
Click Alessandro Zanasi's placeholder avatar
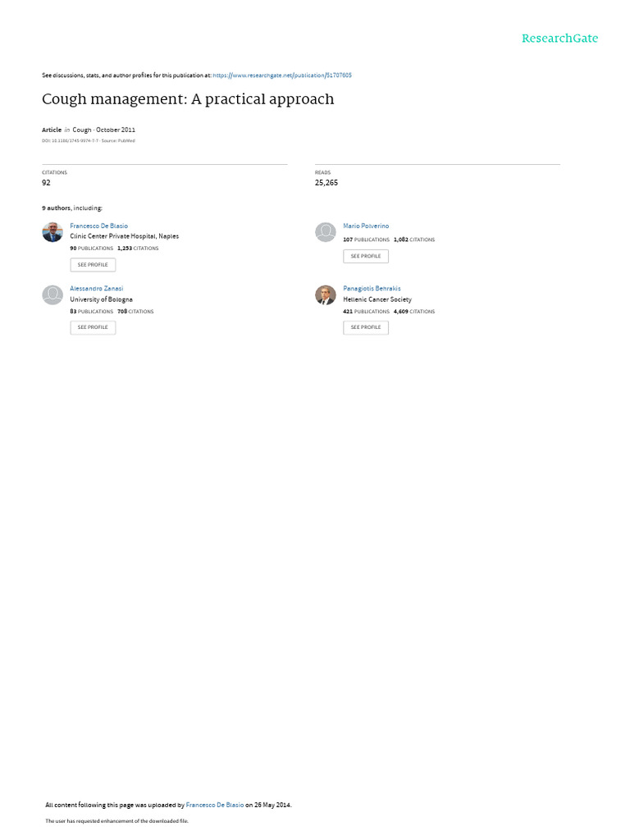point(52,294)
